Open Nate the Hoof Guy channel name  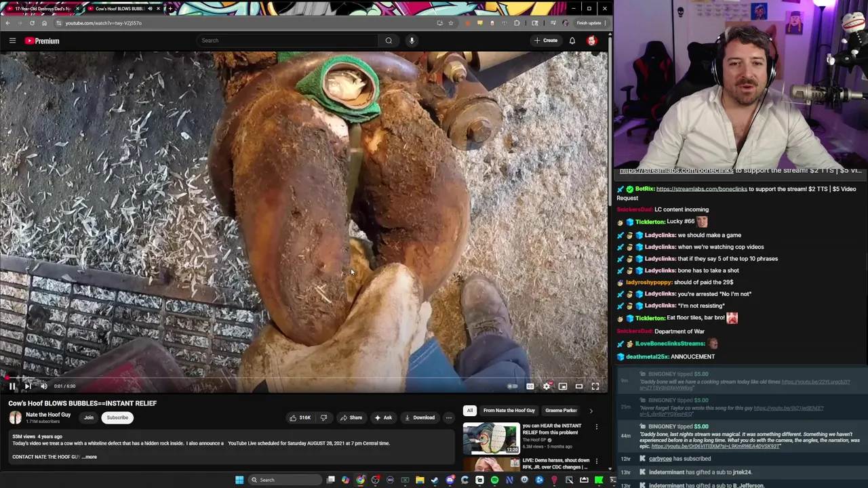click(48, 415)
